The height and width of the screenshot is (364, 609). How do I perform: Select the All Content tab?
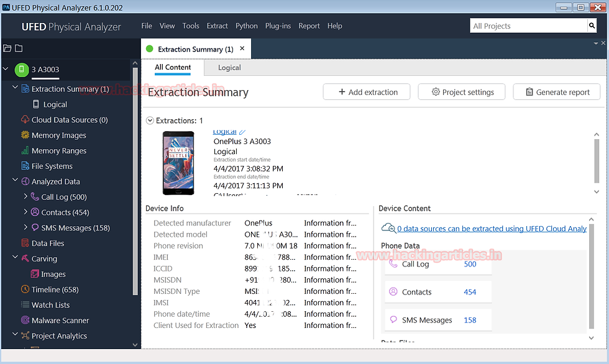[173, 67]
